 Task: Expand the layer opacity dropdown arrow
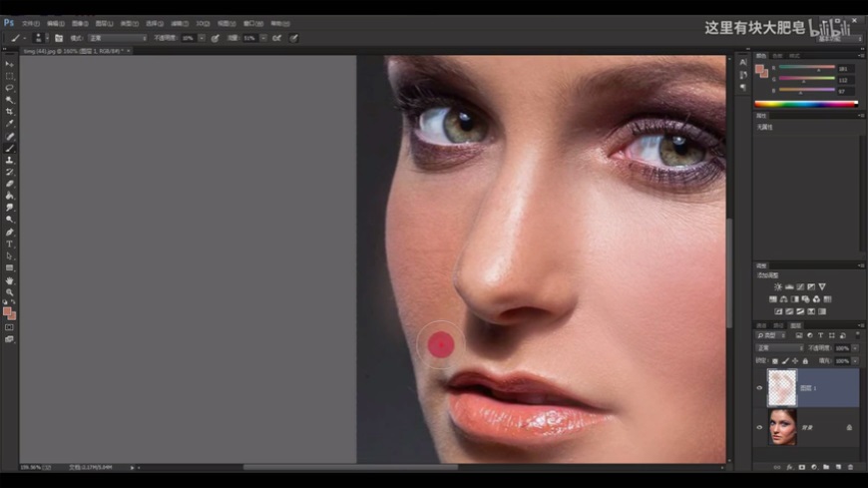pyautogui.click(x=855, y=348)
